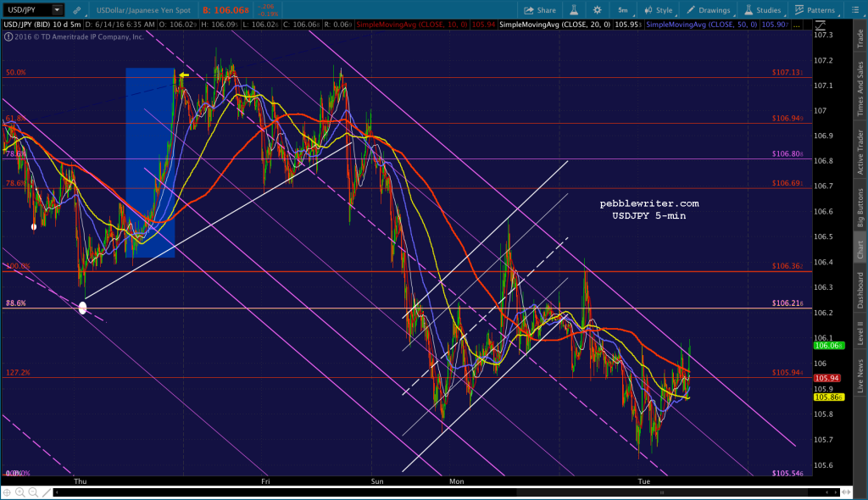Click SimpleMovingAvg (CLOSE, 20, 0) study label
Image resolution: width=868 pixels, height=500 pixels.
tap(554, 25)
